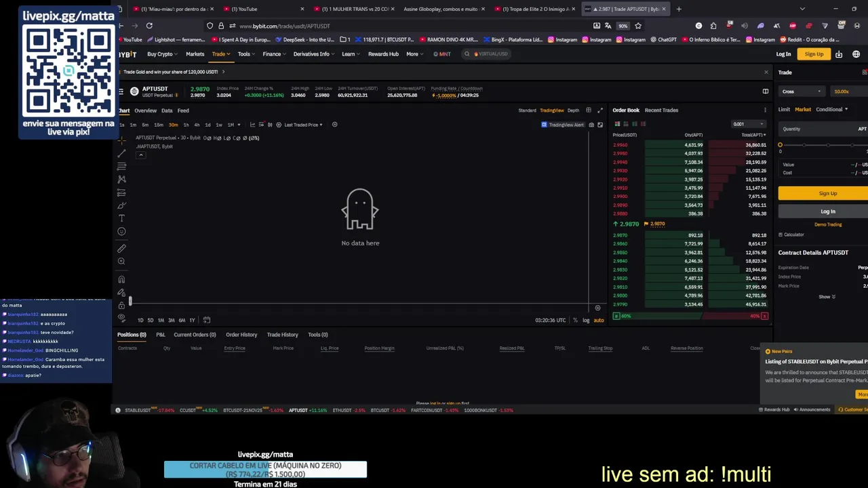Open chart grid layout icon
The image size is (868, 488).
589,110
